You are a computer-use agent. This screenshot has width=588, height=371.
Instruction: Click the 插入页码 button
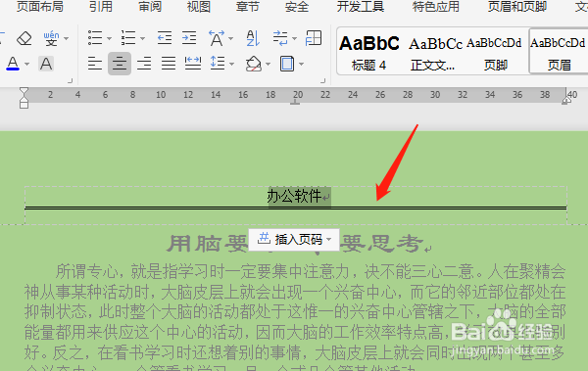tap(294, 240)
